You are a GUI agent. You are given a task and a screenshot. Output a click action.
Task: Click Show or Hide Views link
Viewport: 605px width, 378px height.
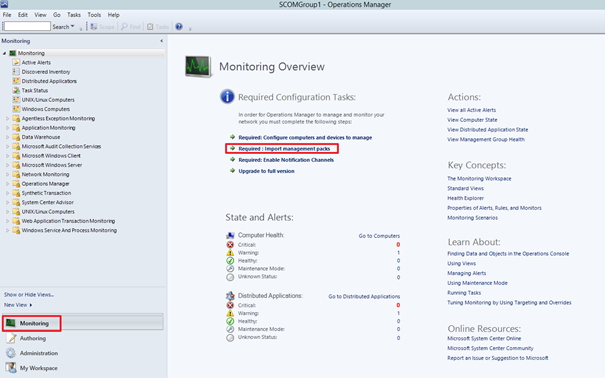[29, 294]
